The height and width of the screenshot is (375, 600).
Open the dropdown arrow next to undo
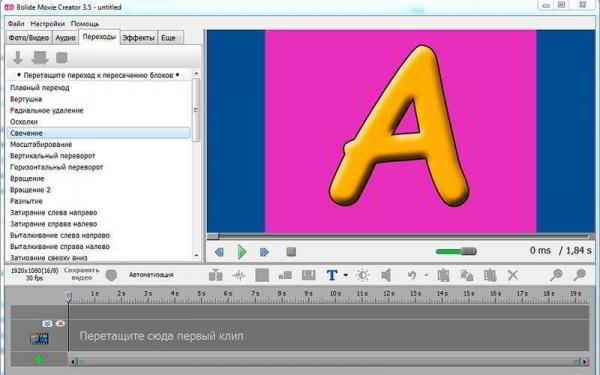coord(426,275)
